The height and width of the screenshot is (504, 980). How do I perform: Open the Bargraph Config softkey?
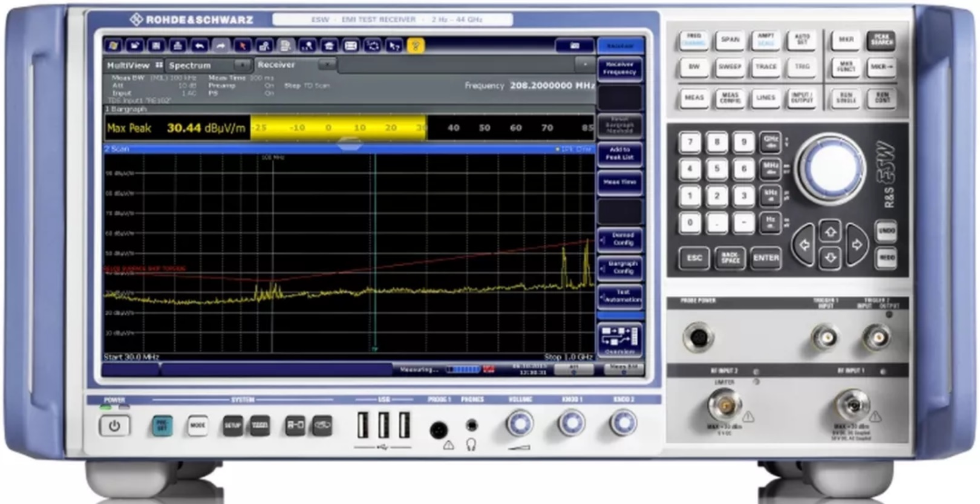(x=620, y=267)
